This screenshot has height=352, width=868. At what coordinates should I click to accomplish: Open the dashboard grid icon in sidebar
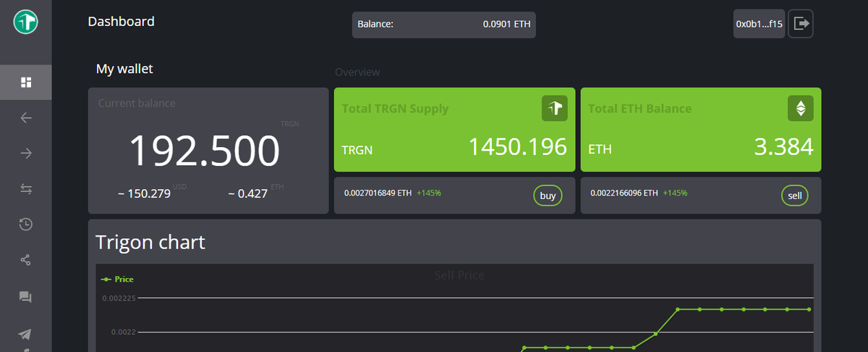(25, 82)
